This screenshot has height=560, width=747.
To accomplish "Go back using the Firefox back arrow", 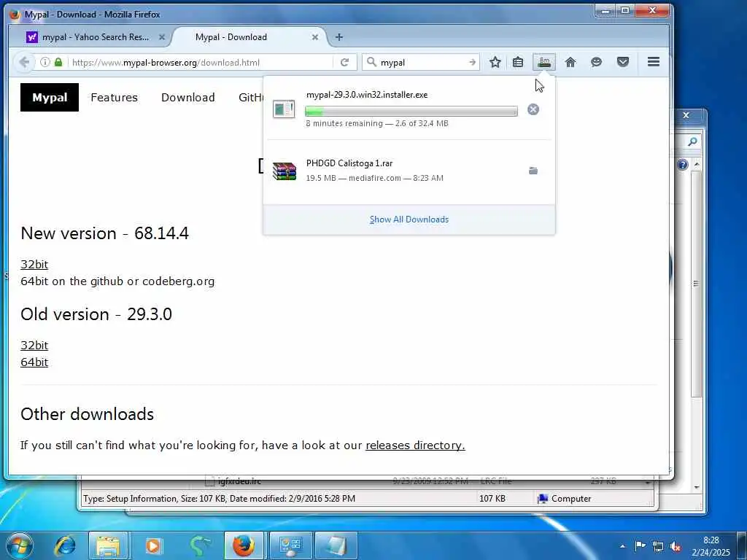I will click(24, 63).
